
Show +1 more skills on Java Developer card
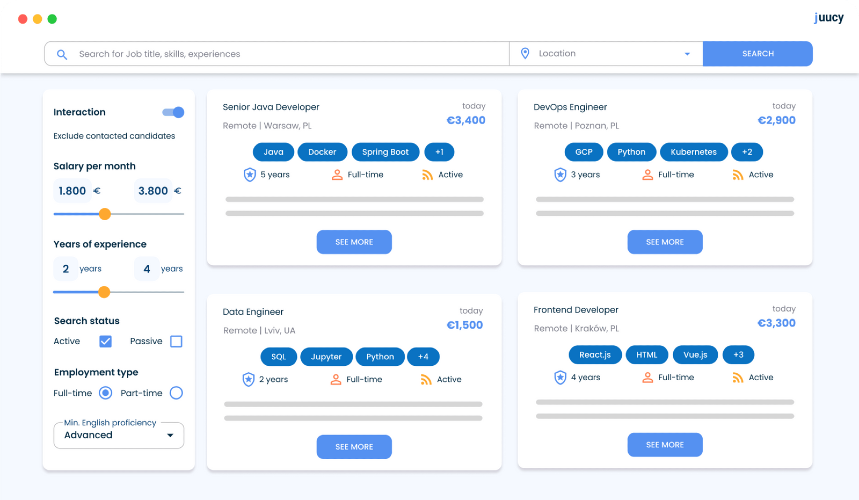tap(439, 152)
